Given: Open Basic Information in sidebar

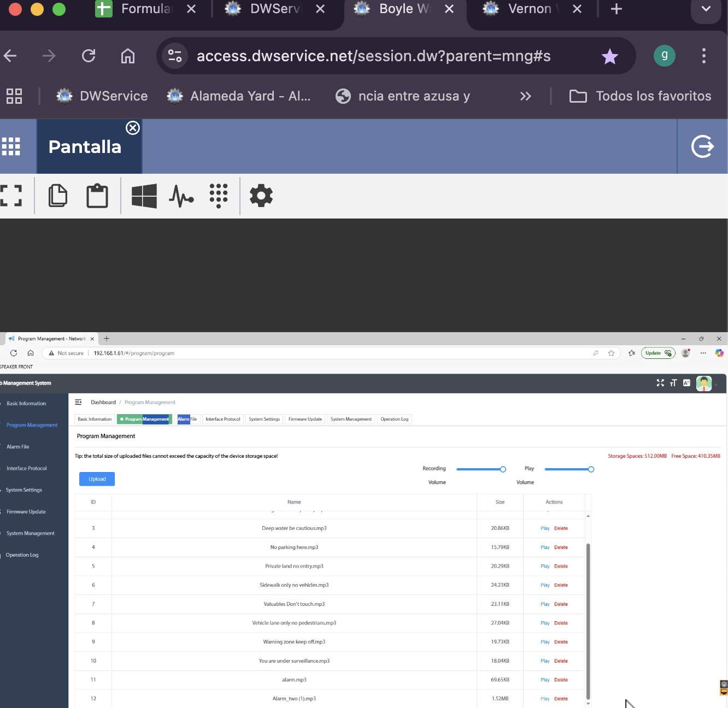Looking at the screenshot, I should coord(26,403).
